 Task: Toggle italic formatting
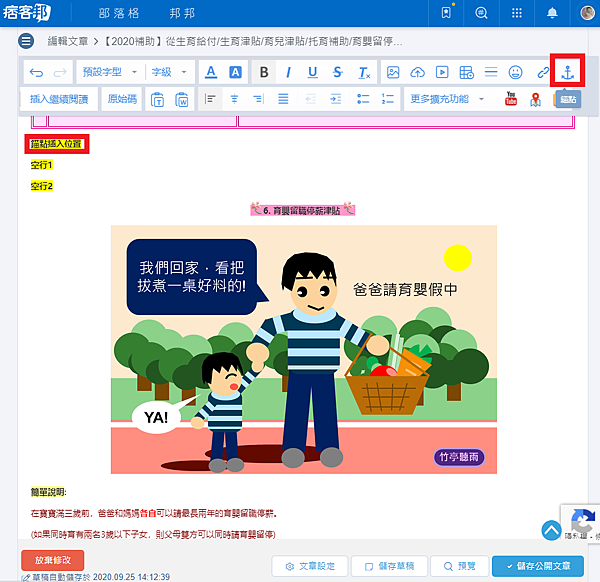coord(289,72)
